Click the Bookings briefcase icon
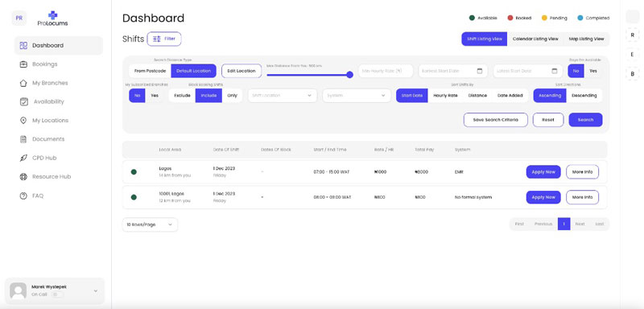This screenshot has width=644, height=309. pyautogui.click(x=23, y=64)
